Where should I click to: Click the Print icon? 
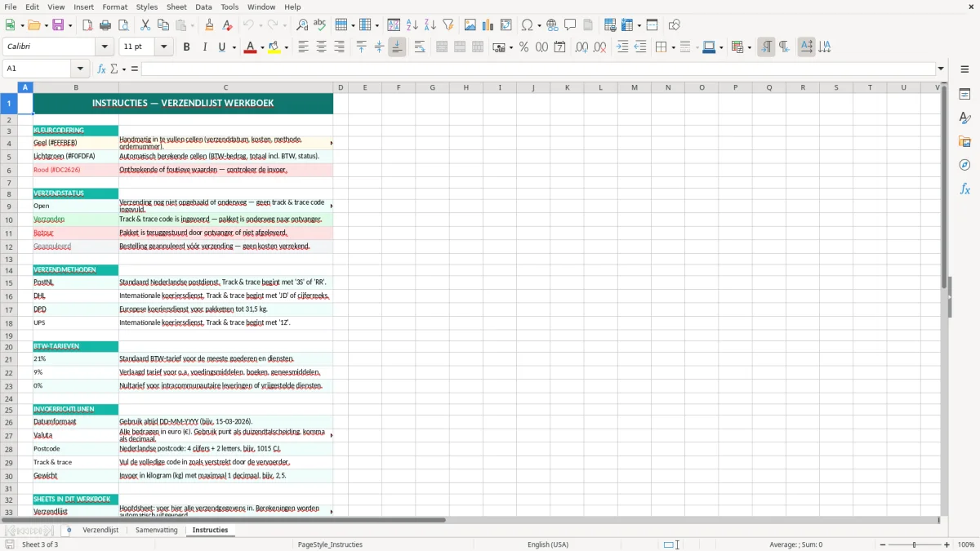(x=105, y=25)
